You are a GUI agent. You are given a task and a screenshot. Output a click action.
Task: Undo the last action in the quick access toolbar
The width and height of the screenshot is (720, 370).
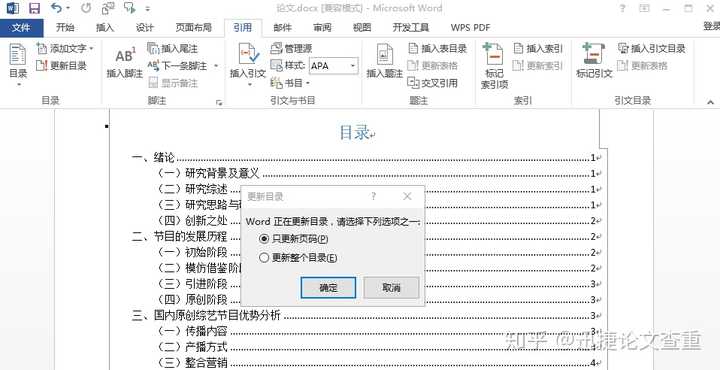[56, 8]
